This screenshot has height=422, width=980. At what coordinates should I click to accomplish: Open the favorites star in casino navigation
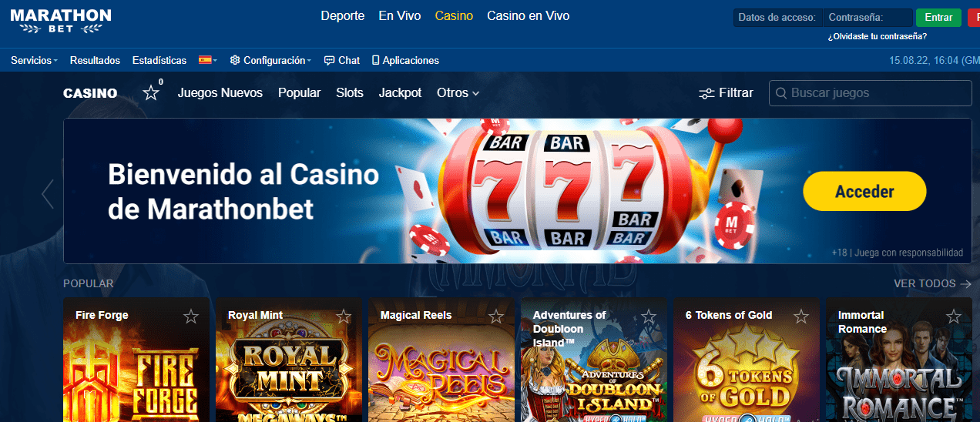pos(151,92)
